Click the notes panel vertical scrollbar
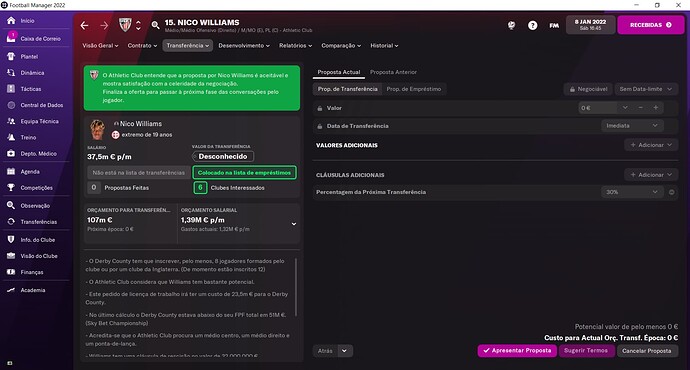This screenshot has height=370, width=690. (296, 287)
